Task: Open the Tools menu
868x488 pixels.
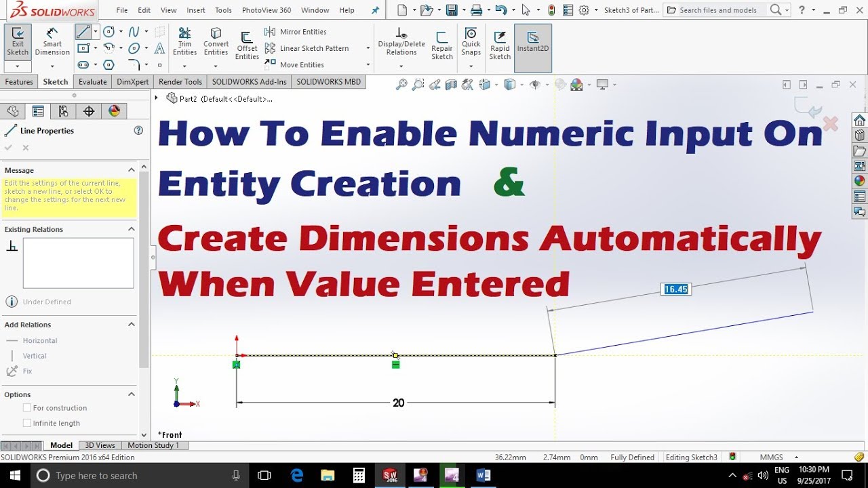Action: click(223, 10)
